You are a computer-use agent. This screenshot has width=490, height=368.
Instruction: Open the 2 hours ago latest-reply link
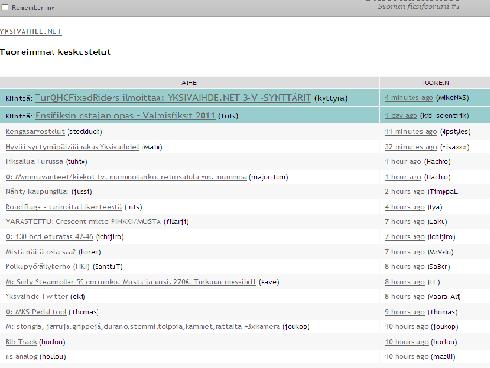pos(405,192)
